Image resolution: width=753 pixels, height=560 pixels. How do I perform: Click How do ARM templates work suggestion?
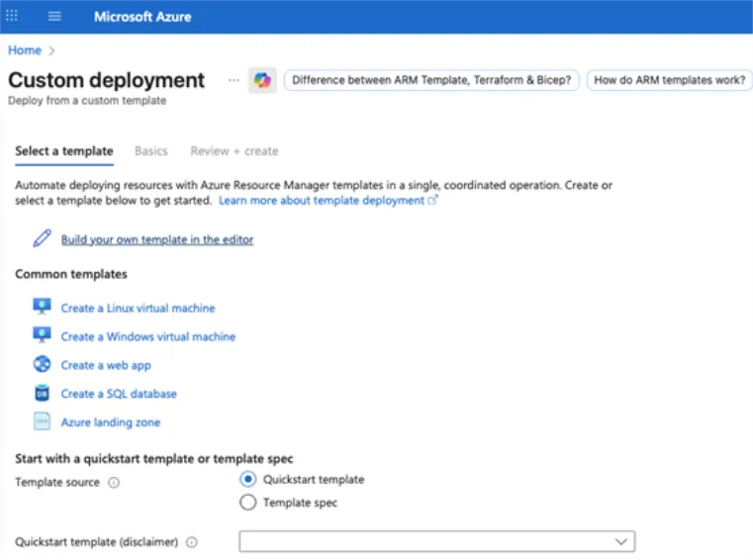670,80
